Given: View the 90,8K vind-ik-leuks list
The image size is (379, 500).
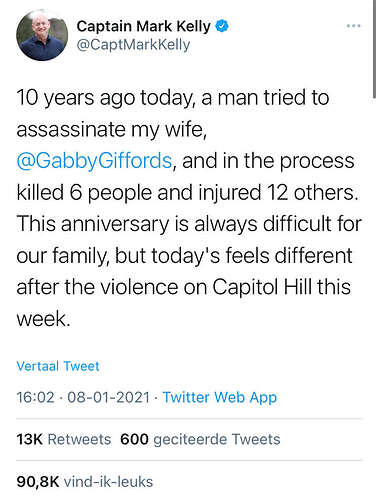Looking at the screenshot, I should click(x=85, y=482).
